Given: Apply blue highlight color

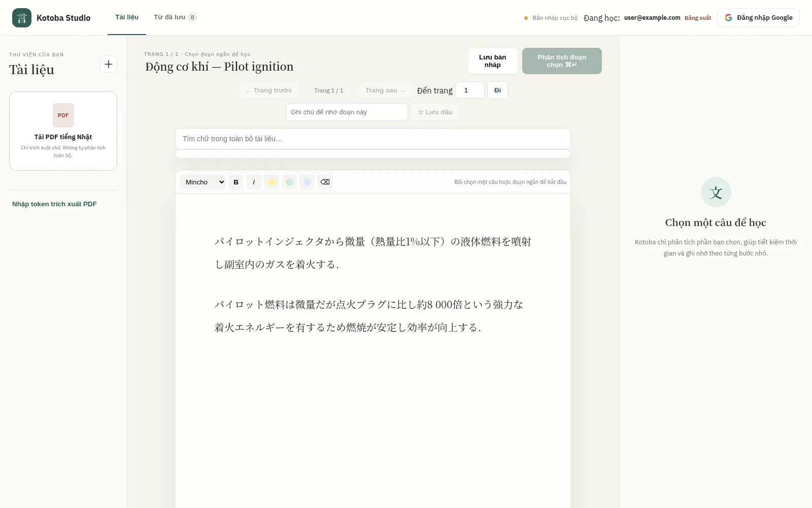Looking at the screenshot, I should pos(307,182).
